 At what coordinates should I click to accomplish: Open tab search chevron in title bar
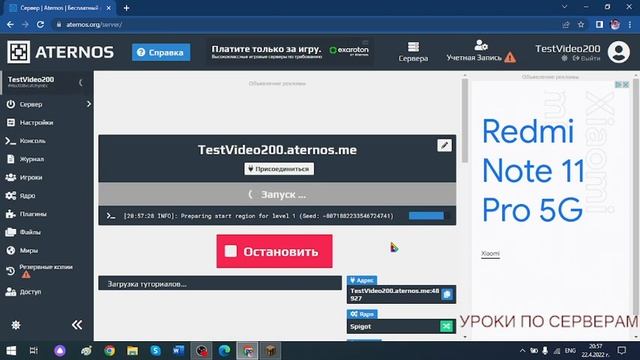(564, 7)
